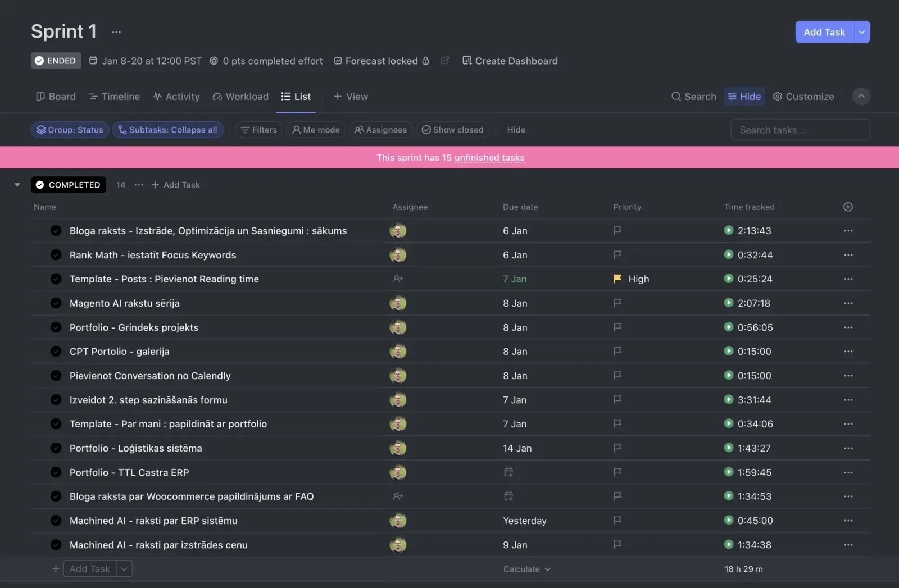Set due date for Bloga raksta par Woocommerce
Viewport: 899px width, 588px height.
coord(508,496)
